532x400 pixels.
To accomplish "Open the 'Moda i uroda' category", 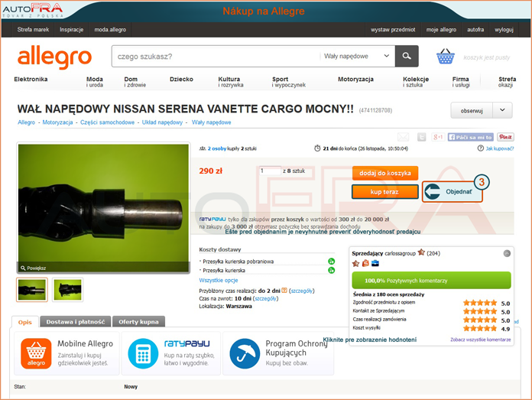I will coord(94,82).
